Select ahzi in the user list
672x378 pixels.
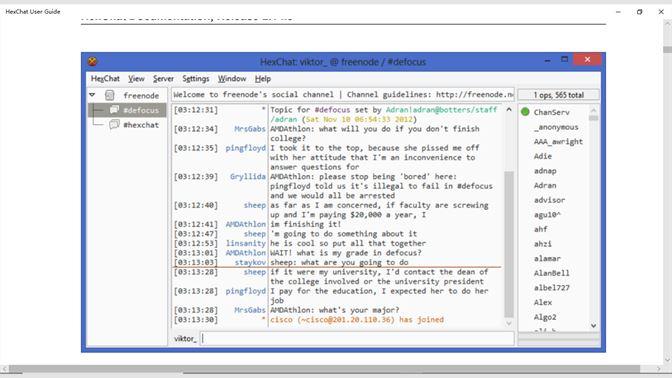coord(543,244)
